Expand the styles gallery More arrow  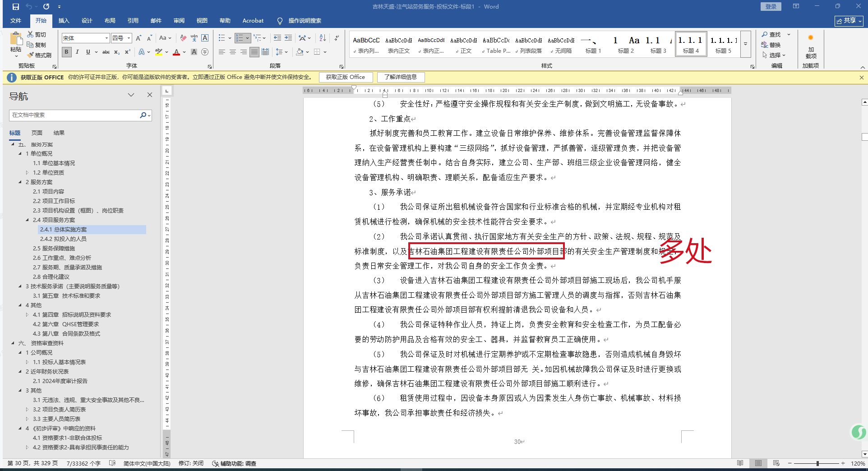[745, 44]
